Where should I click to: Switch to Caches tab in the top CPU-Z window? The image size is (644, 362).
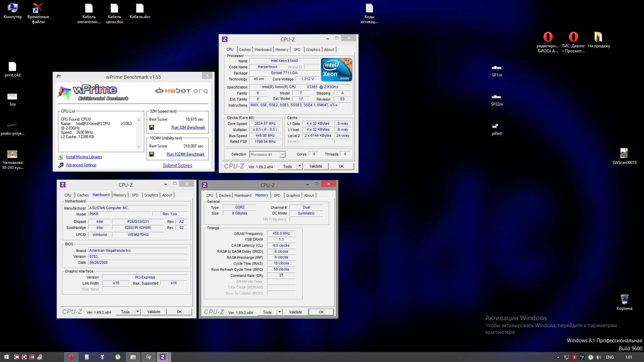[x=245, y=50]
